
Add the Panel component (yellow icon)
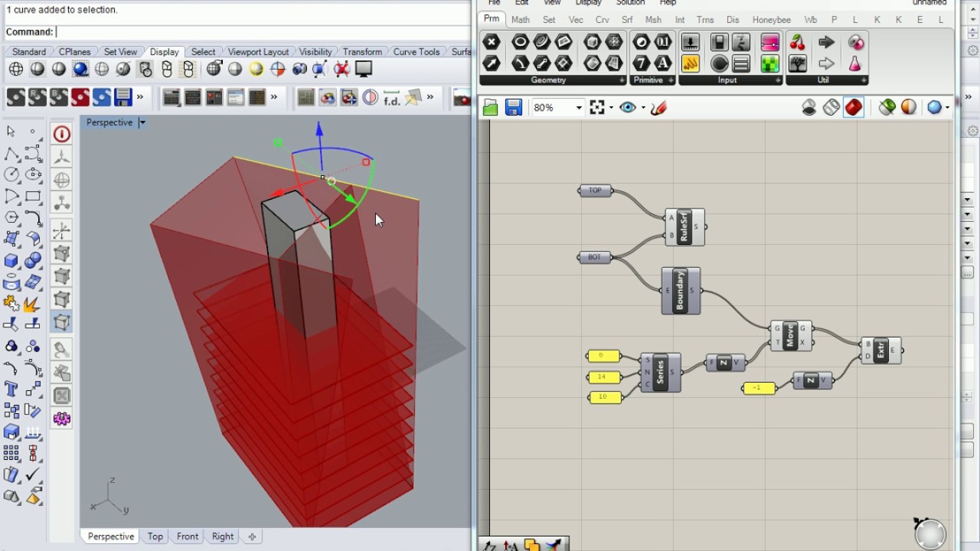tap(691, 64)
